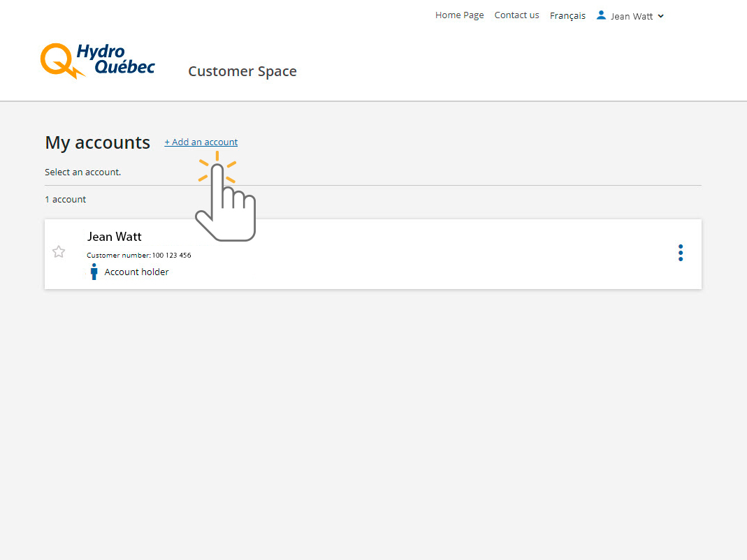Open the Jean Watt user menu in the header
The image size is (747, 560).
pyautogui.click(x=632, y=16)
